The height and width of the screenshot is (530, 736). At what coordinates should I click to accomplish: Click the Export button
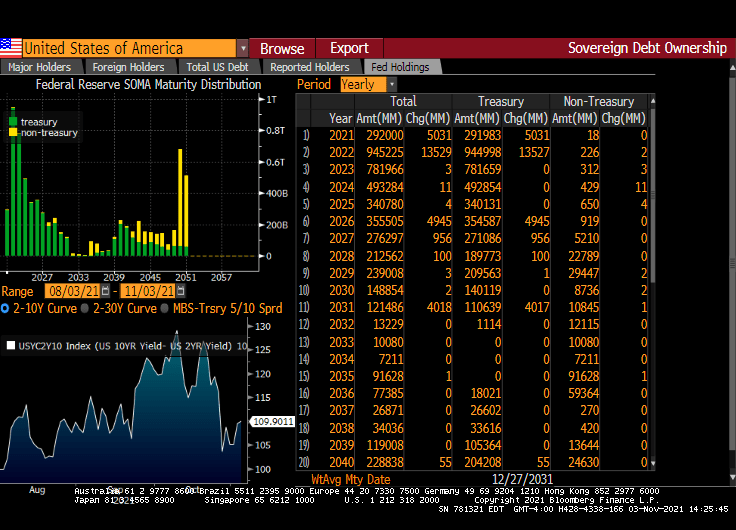point(349,48)
